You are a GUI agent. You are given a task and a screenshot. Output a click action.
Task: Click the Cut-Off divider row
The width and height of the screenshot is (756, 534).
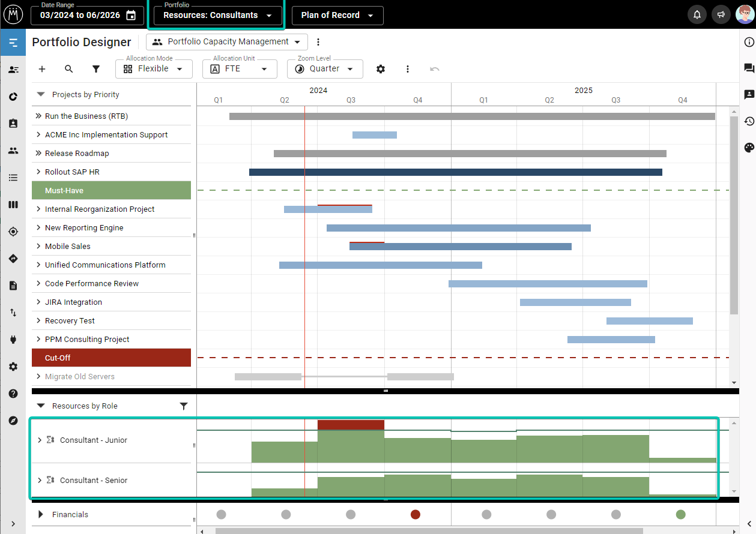click(111, 358)
